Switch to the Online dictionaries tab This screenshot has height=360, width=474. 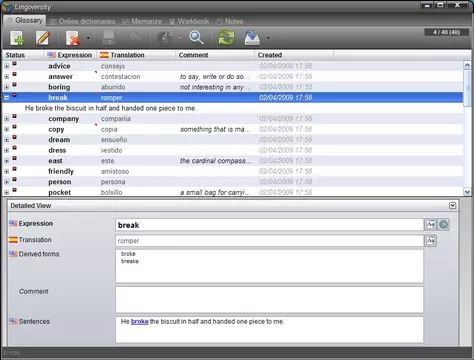pos(83,21)
